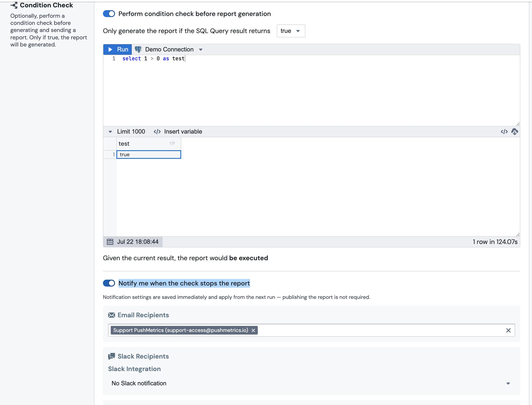Viewport: 532px width, 405px height.
Task: Click inside the SQL editor line 1
Action: 311,59
